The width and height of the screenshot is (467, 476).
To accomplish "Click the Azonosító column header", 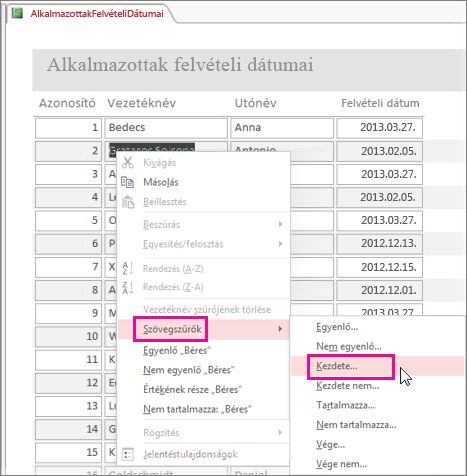I will [67, 103].
